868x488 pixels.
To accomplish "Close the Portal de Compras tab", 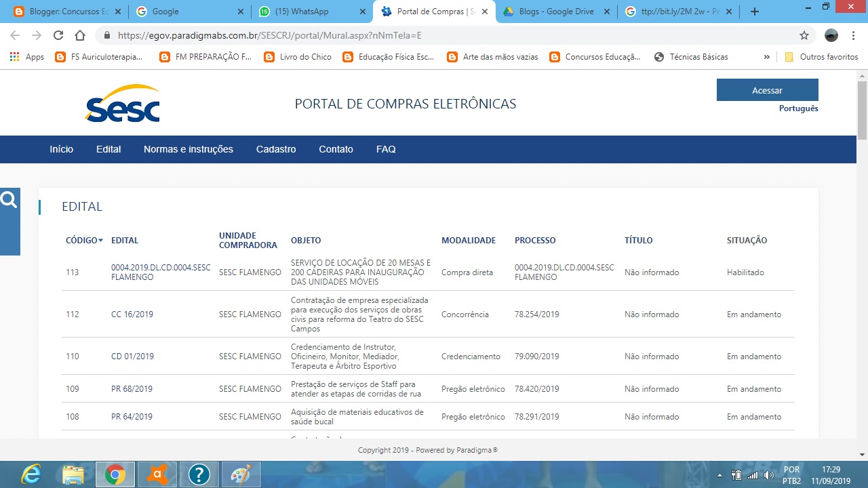I will tap(484, 12).
